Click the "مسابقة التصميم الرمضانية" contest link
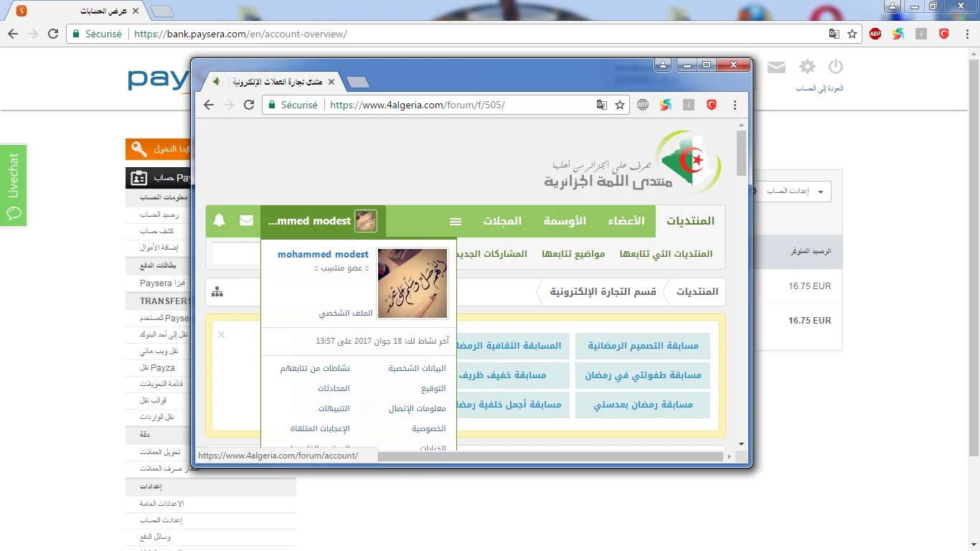The height and width of the screenshot is (551, 980). (x=643, y=346)
